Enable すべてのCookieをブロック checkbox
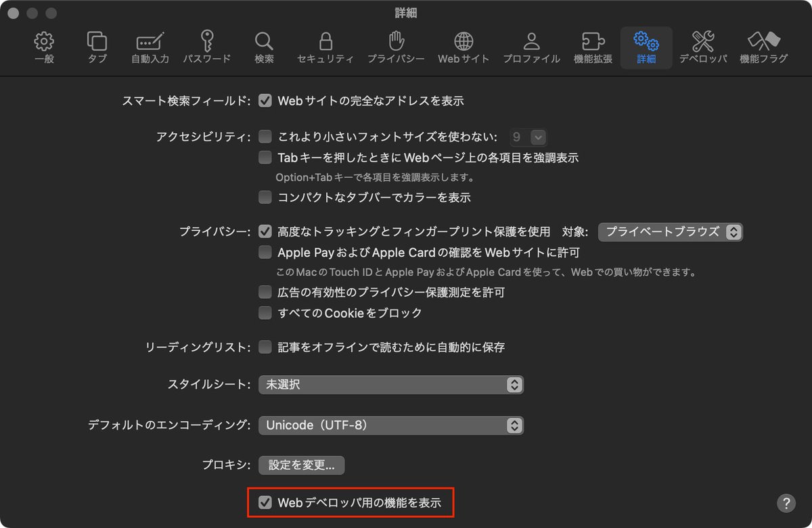 click(x=265, y=312)
